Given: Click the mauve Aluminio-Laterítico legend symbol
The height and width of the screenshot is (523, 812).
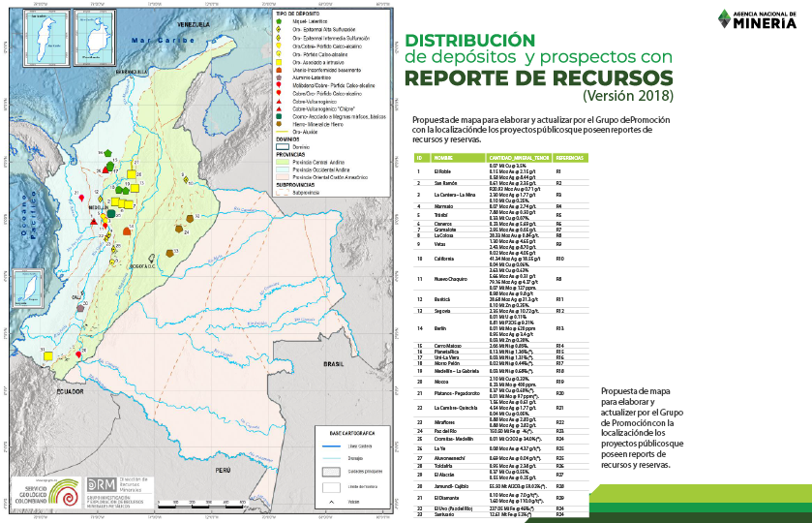Looking at the screenshot, I should tap(279, 77).
